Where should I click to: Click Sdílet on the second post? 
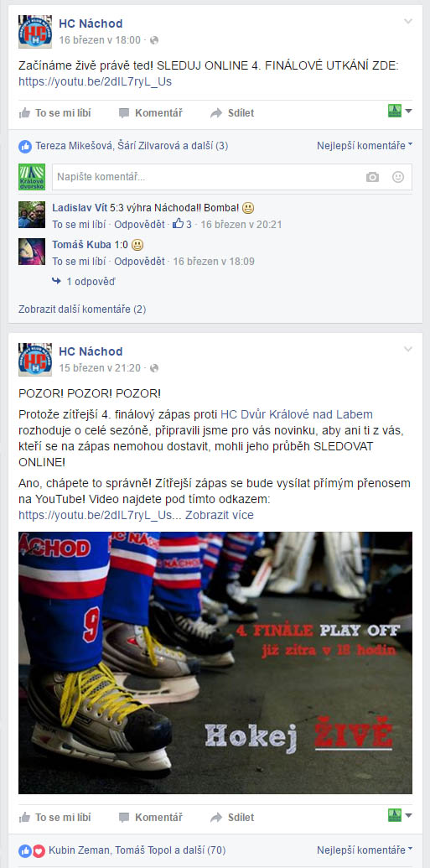pyautogui.click(x=232, y=817)
